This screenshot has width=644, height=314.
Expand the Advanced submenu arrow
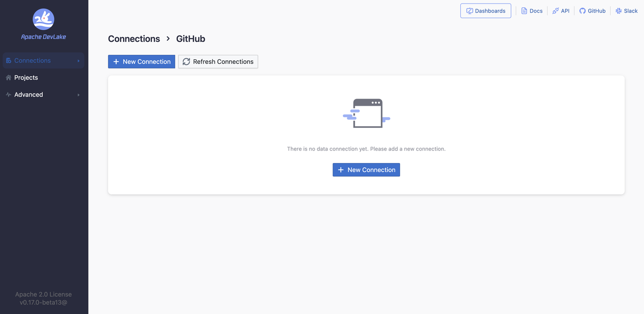[x=78, y=95]
